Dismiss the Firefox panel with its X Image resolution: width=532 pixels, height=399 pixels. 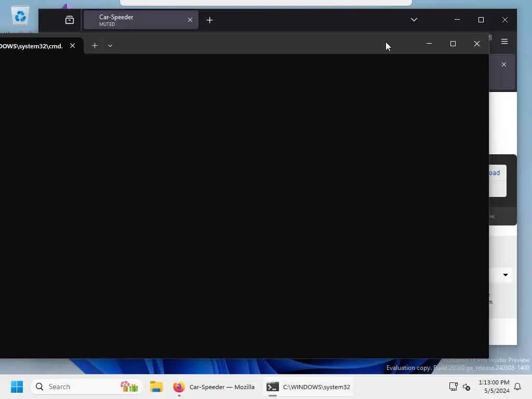click(x=504, y=64)
